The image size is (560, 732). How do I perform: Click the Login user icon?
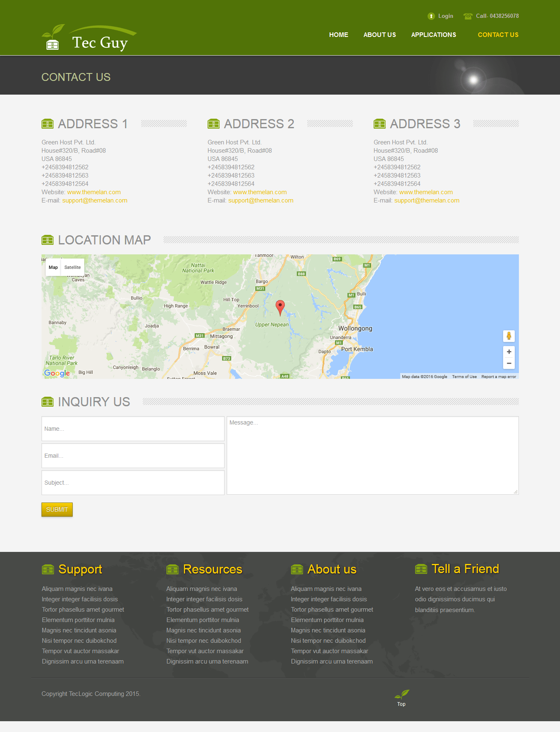coord(431,16)
